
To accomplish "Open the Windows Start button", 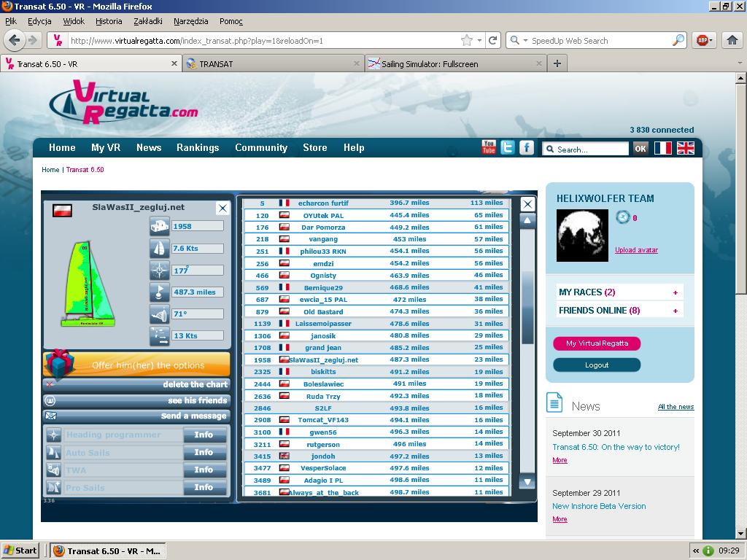I will pos(20,551).
